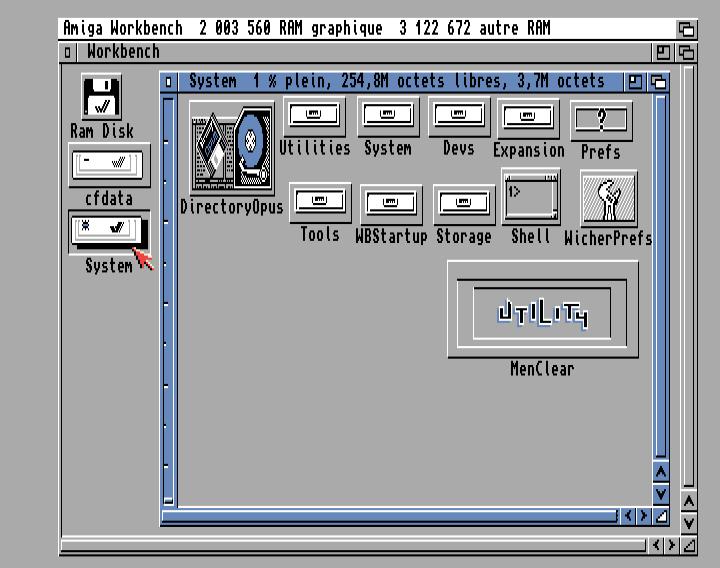Click the System window scroll left arrow
The image size is (720, 568).
click(628, 516)
